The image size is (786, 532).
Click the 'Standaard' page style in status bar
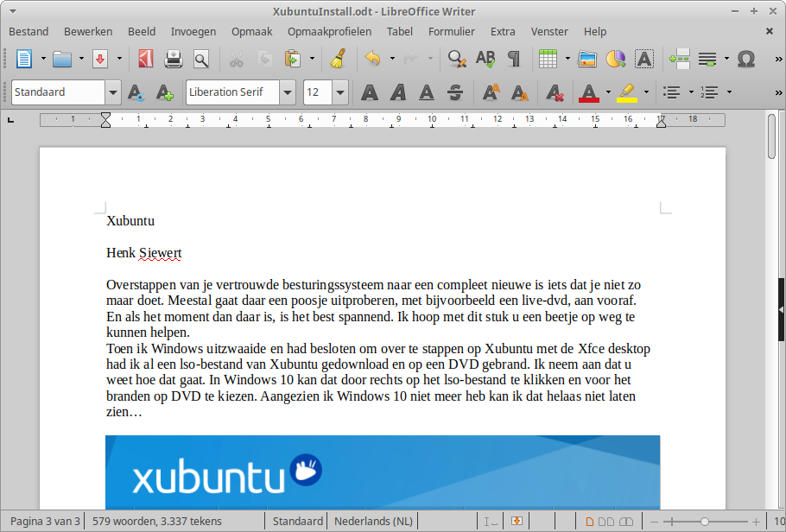tap(298, 522)
